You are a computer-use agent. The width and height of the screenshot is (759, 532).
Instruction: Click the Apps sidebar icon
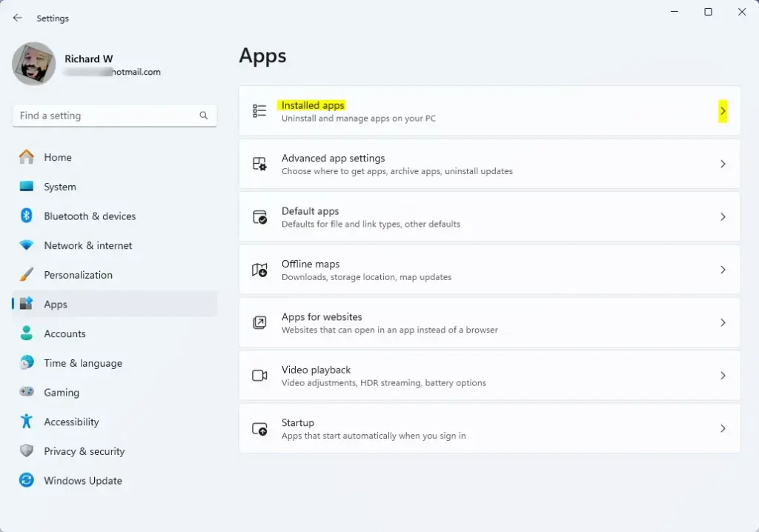click(x=26, y=304)
